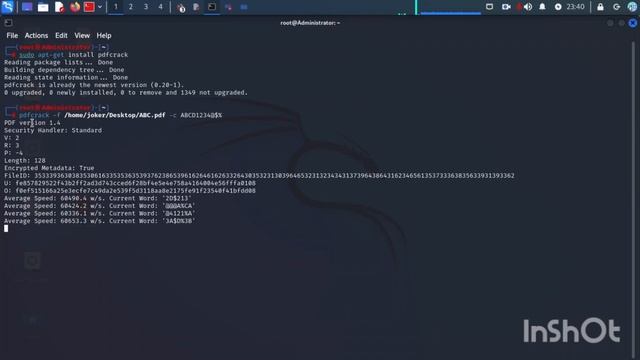This screenshot has width=640, height=360.
Task: Open the Help menu
Action: 104,36
